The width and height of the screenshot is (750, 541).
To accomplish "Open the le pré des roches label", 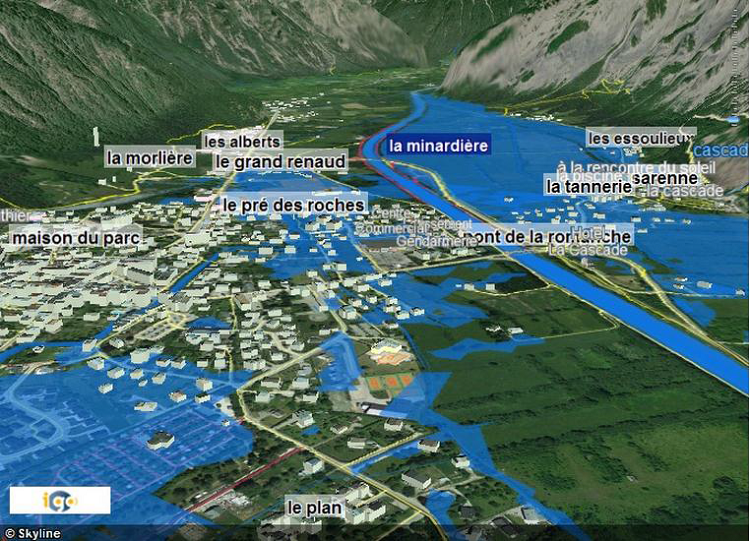I will pos(294,205).
